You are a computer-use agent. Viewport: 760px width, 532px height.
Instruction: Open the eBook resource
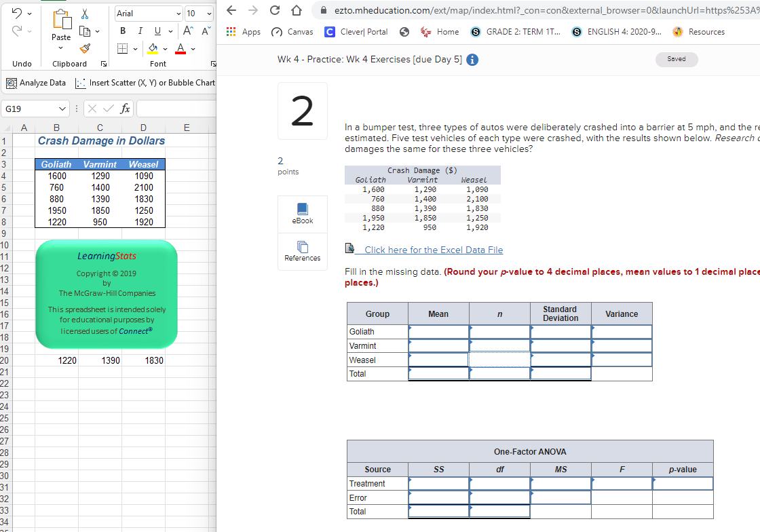303,214
